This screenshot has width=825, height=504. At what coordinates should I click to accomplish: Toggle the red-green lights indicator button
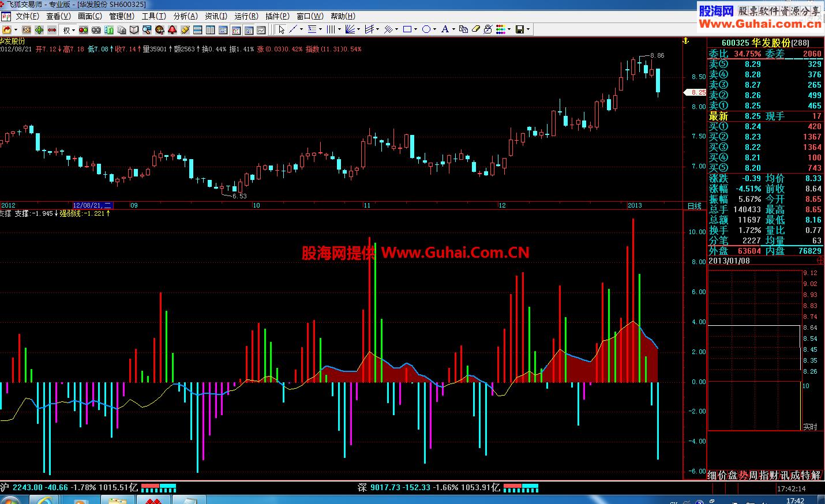click(x=84, y=29)
